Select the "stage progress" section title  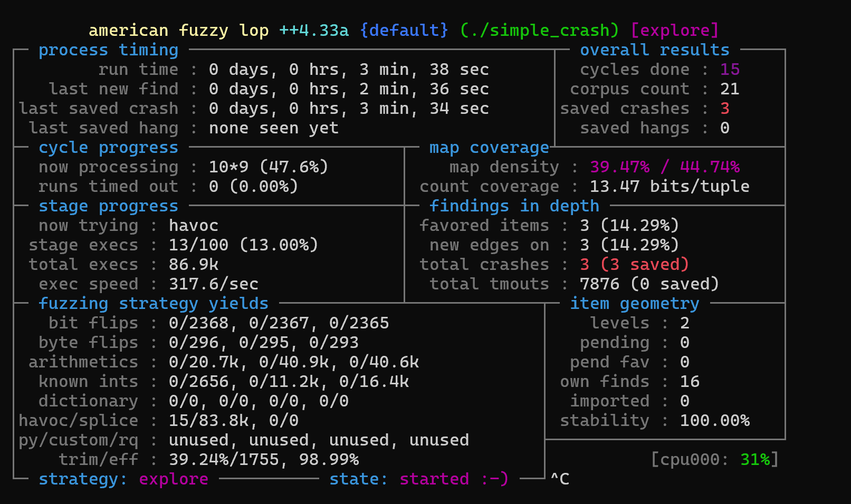point(108,206)
